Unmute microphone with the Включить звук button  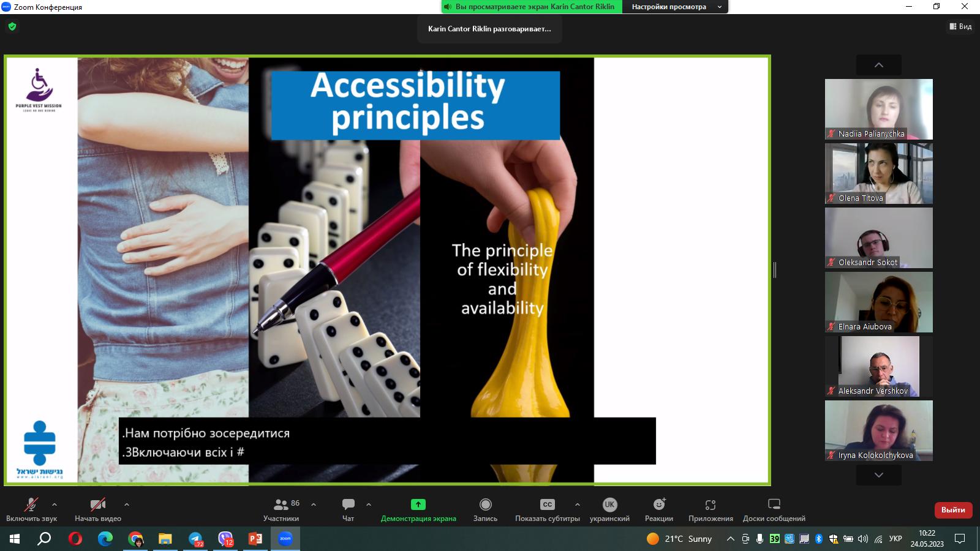coord(31,510)
